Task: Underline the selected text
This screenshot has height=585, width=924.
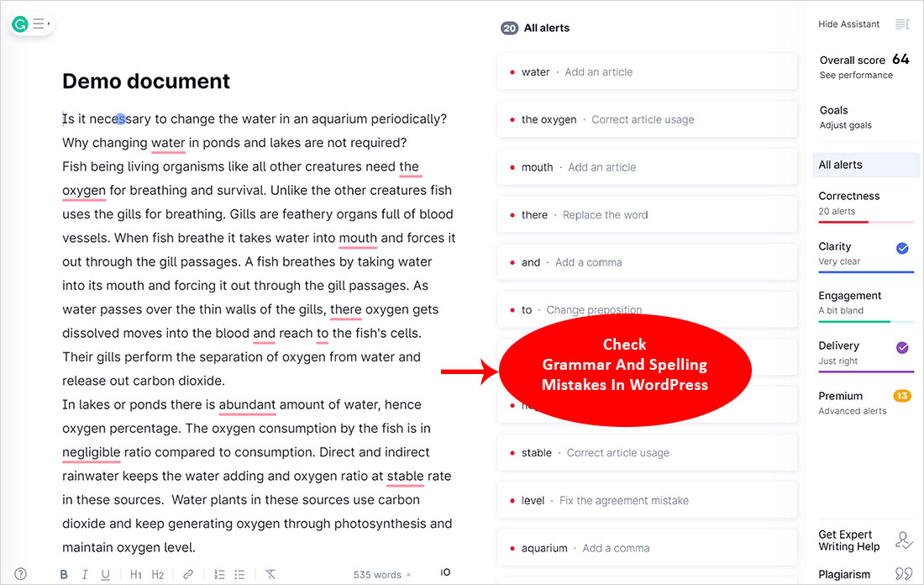Action: (105, 575)
